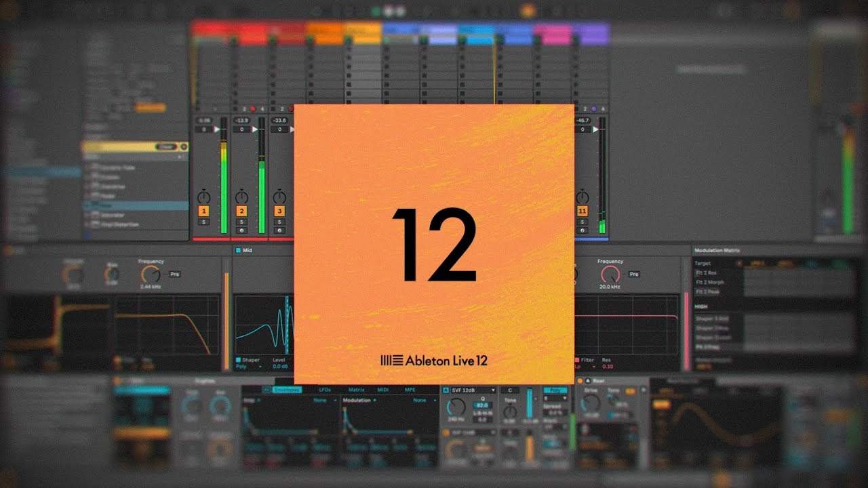Click the C button above the Tone knob

coord(510,390)
